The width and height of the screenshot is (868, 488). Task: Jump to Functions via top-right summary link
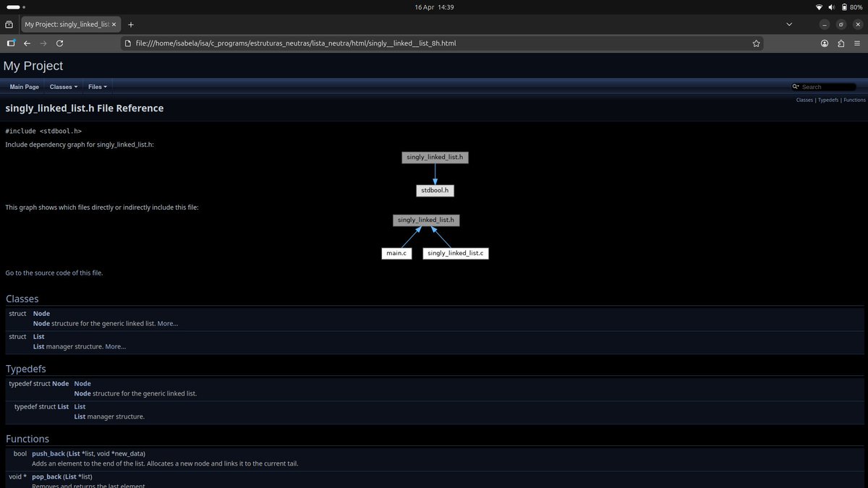coord(854,100)
